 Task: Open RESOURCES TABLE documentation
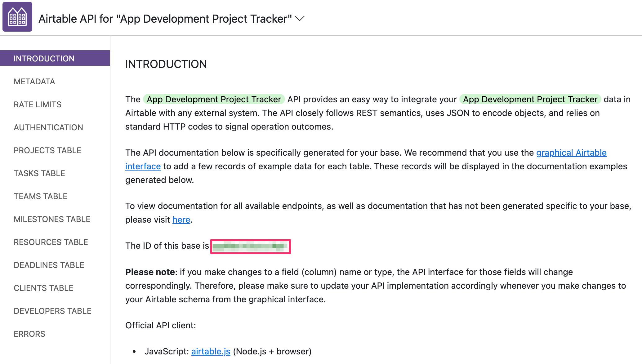pos(51,242)
